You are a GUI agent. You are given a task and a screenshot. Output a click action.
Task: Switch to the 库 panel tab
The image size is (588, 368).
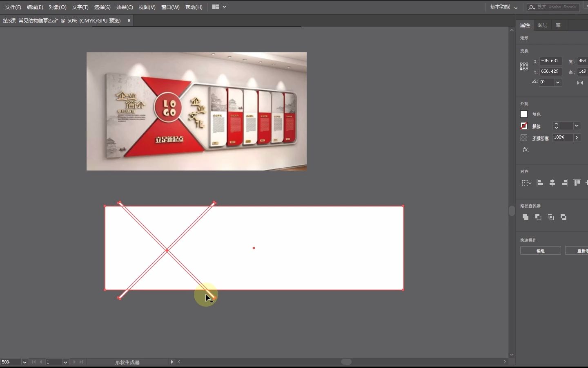[x=558, y=25]
